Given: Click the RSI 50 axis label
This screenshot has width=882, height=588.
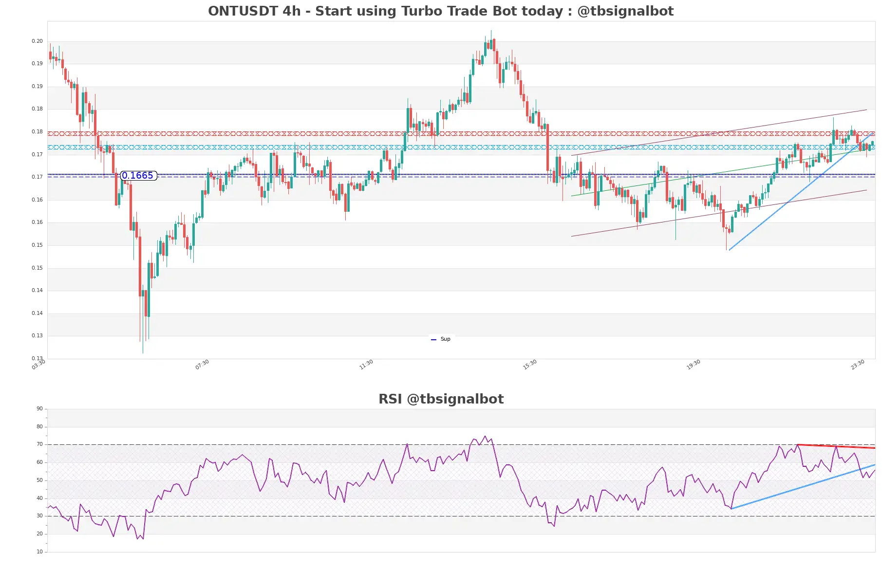Looking at the screenshot, I should coord(39,480).
